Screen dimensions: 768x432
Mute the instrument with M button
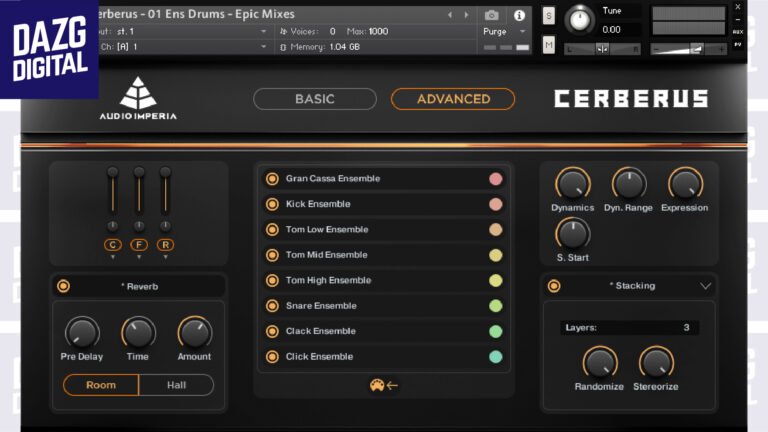pos(549,45)
